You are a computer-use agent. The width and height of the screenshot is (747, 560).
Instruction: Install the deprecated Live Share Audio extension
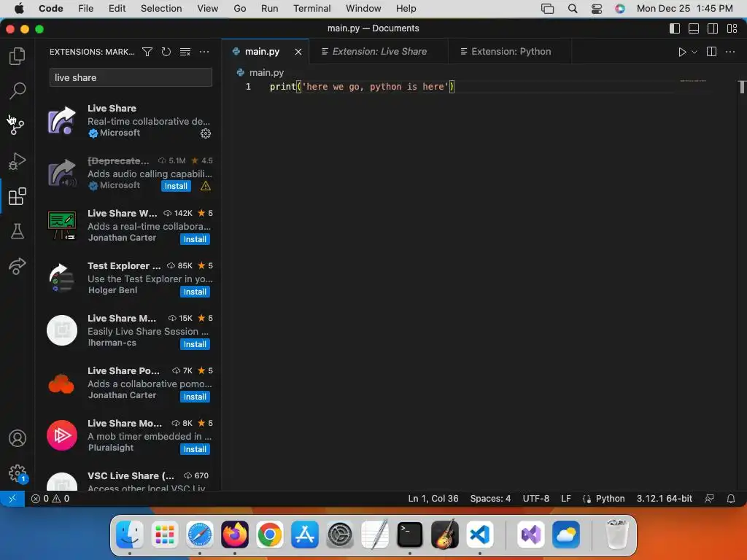[x=176, y=186]
